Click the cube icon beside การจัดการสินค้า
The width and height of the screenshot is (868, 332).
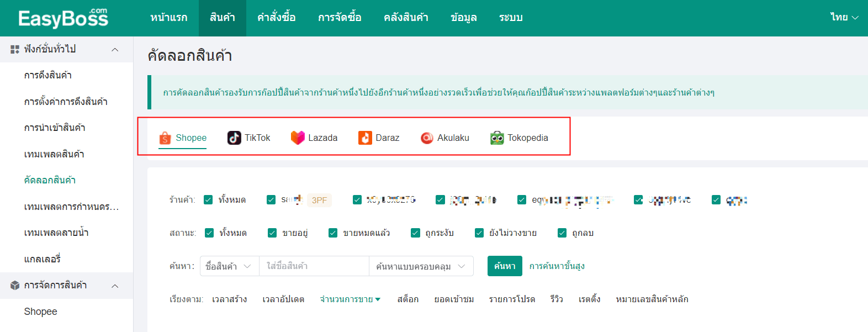(15, 286)
